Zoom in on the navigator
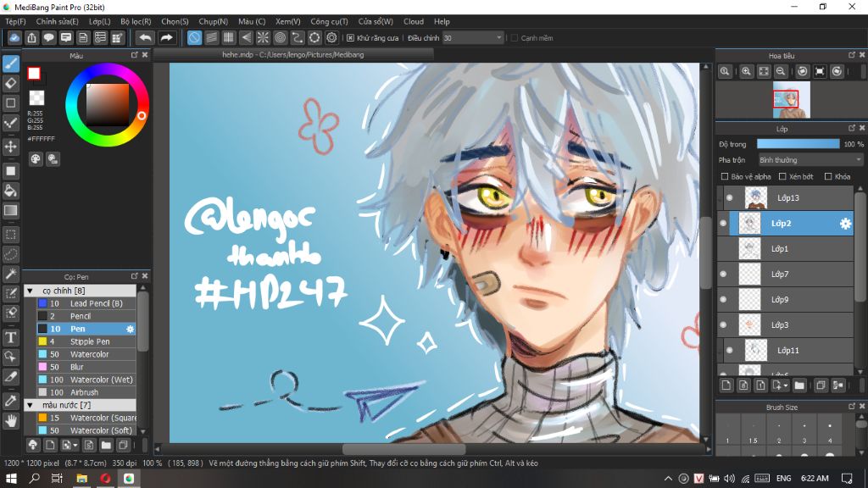The image size is (868, 488). coord(746,71)
